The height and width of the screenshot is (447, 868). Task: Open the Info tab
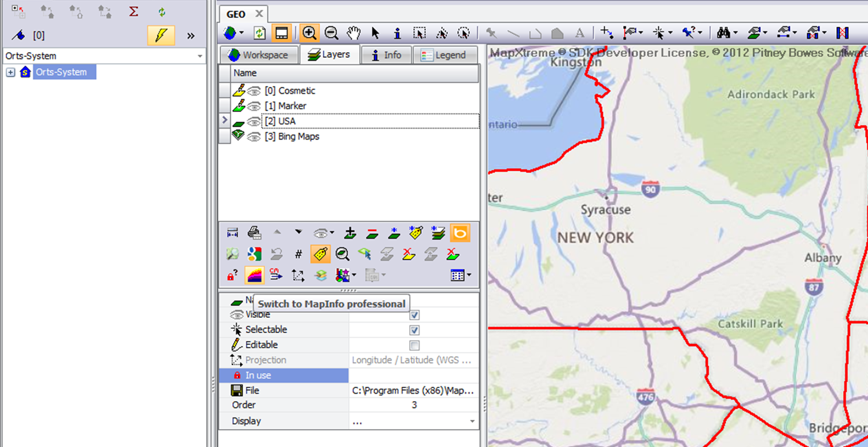click(x=386, y=55)
